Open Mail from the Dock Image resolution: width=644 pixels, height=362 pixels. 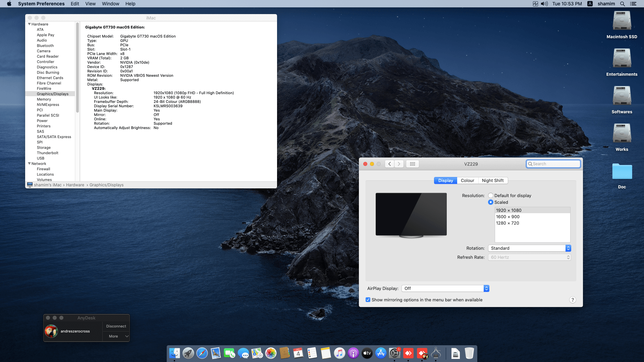click(216, 353)
